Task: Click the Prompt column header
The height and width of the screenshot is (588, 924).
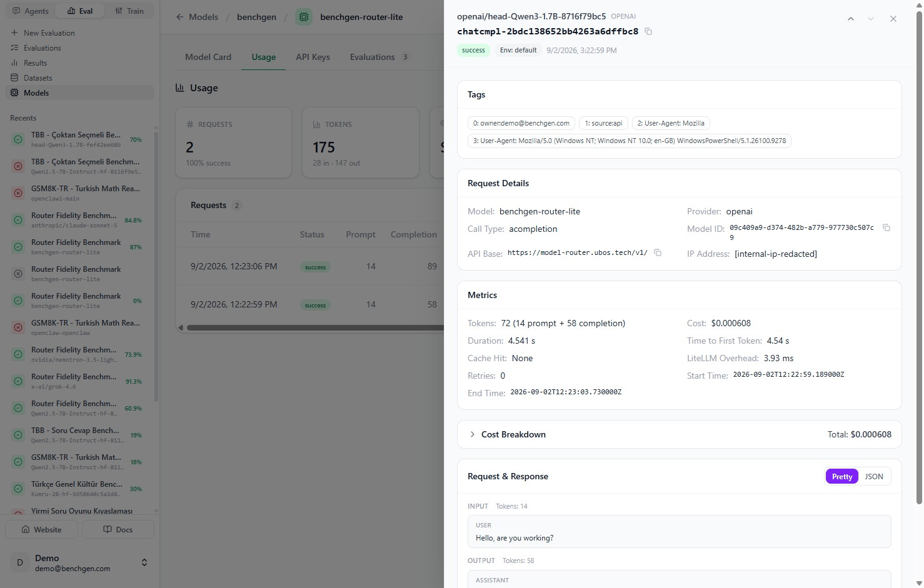Action: [x=361, y=234]
